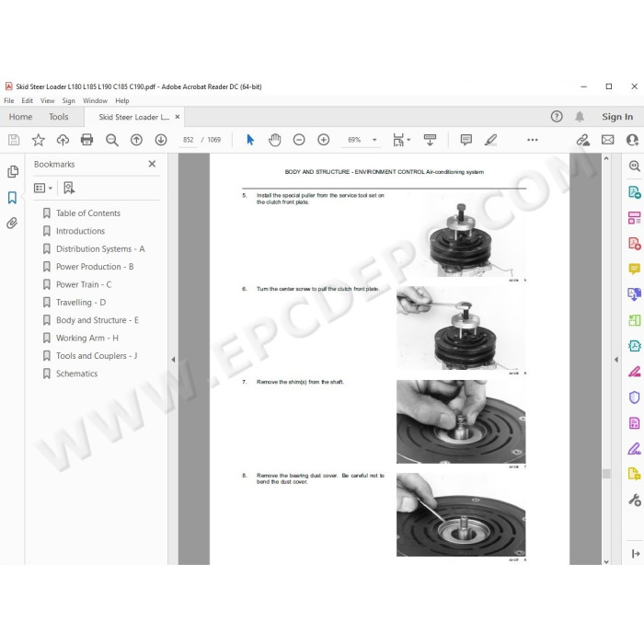Open the Protect shield tool in the right pane

point(634,397)
